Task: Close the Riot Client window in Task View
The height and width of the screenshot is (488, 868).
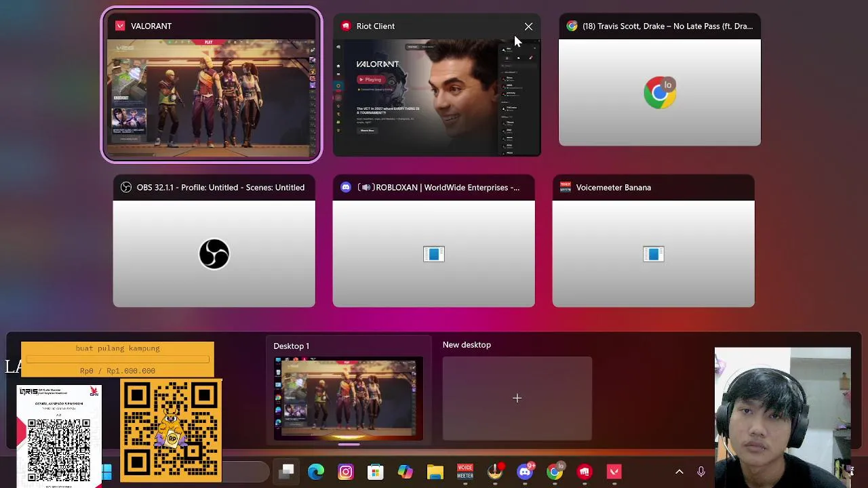Action: 528,26
